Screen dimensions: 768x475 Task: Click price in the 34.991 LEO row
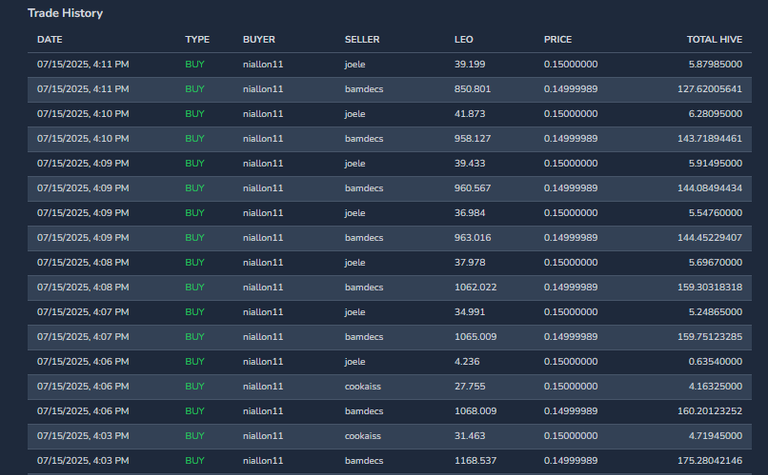click(x=571, y=312)
